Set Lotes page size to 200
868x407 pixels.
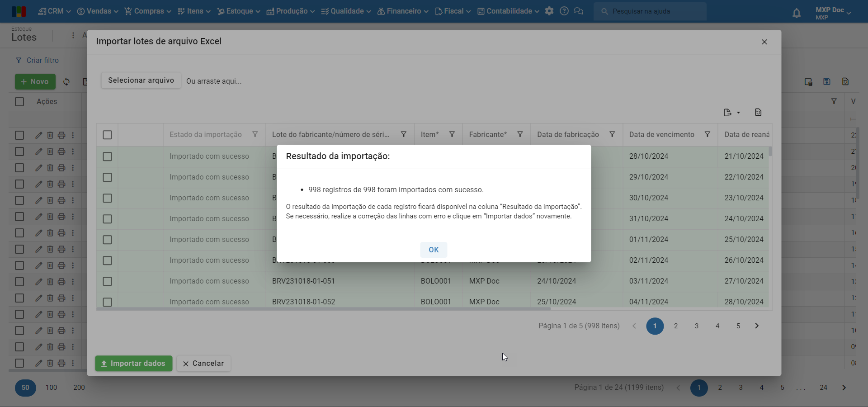click(79, 388)
